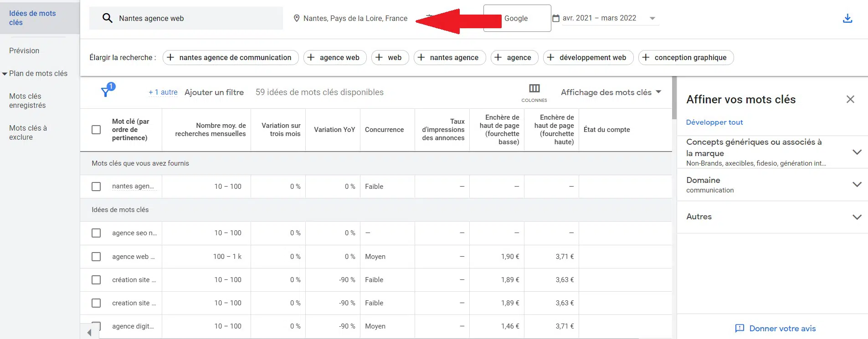Check the 'agence seo n...' row checkbox
The width and height of the screenshot is (868, 339).
point(96,233)
